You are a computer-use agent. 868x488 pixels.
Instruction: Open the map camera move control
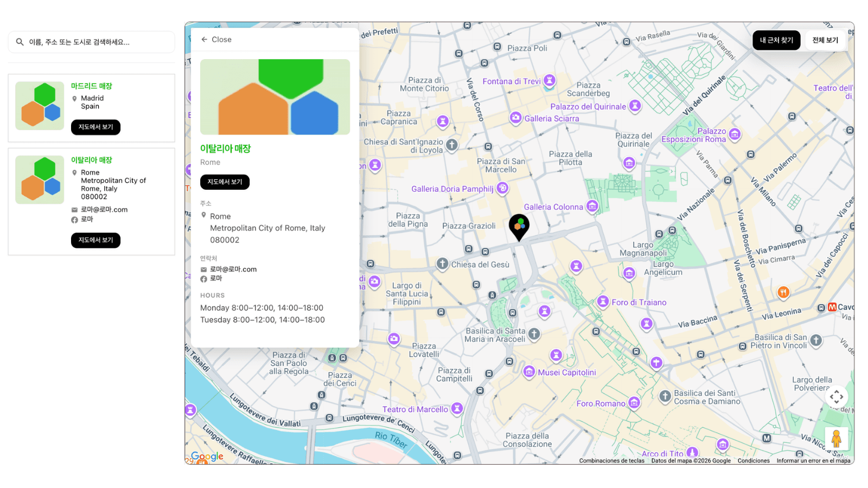[x=837, y=397]
